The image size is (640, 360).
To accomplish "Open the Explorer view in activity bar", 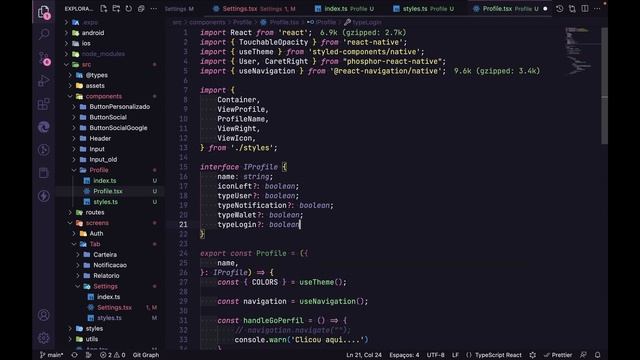I will [x=44, y=12].
